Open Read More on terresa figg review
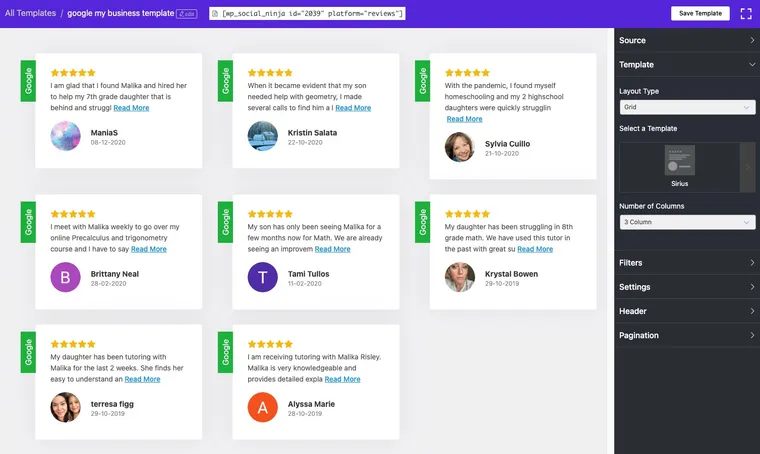The width and height of the screenshot is (760, 454). [x=142, y=379]
